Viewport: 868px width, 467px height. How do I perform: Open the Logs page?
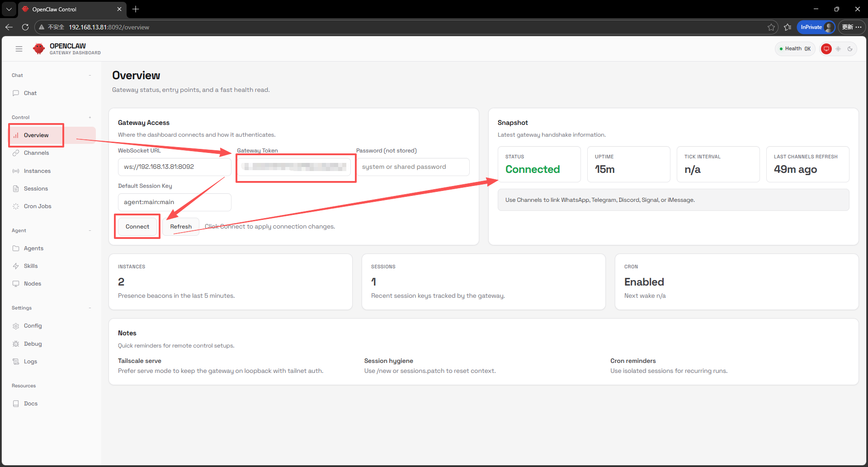click(52, 362)
